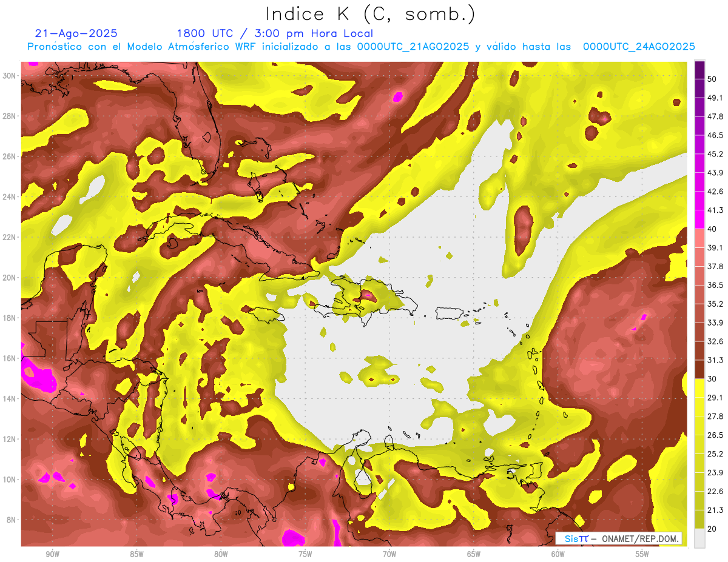Select the legend value 33.9
This screenshot has height=562, width=728.
(715, 323)
